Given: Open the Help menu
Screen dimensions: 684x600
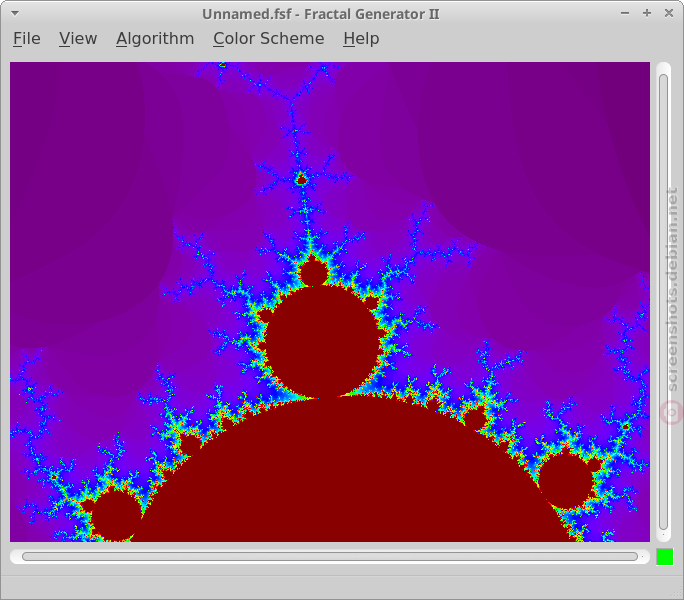Looking at the screenshot, I should point(361,38).
